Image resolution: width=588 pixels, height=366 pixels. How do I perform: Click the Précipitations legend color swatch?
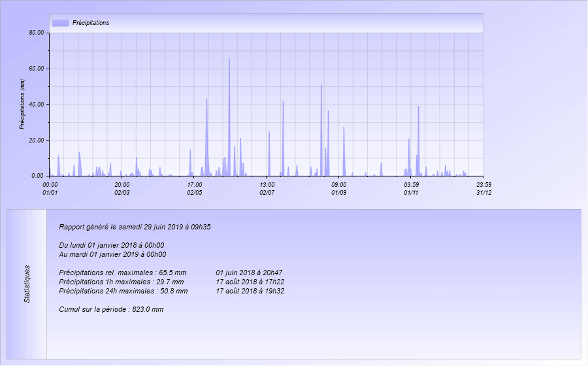pyautogui.click(x=60, y=23)
